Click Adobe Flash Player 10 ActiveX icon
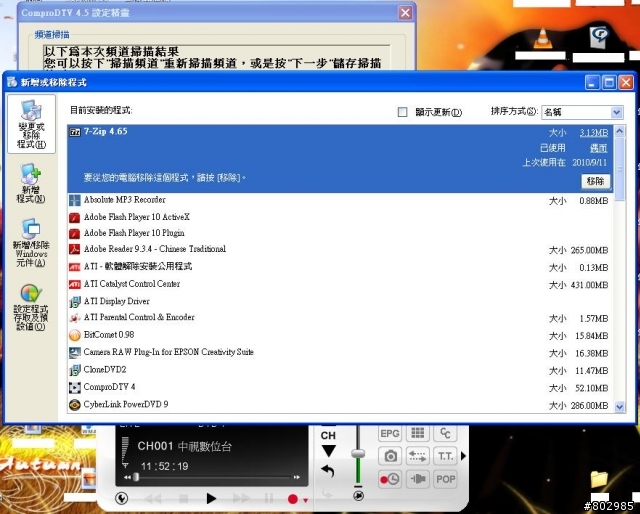 [x=75, y=217]
